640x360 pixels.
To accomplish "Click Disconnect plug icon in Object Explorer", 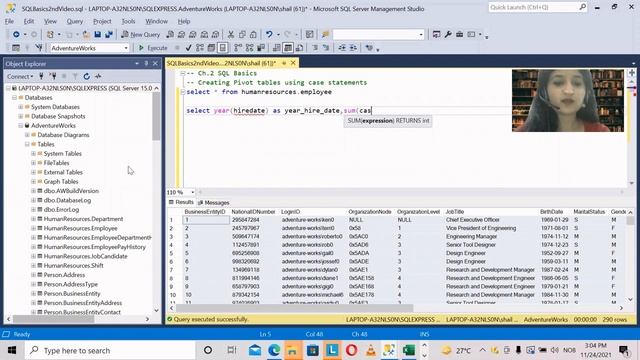I will coord(52,76).
